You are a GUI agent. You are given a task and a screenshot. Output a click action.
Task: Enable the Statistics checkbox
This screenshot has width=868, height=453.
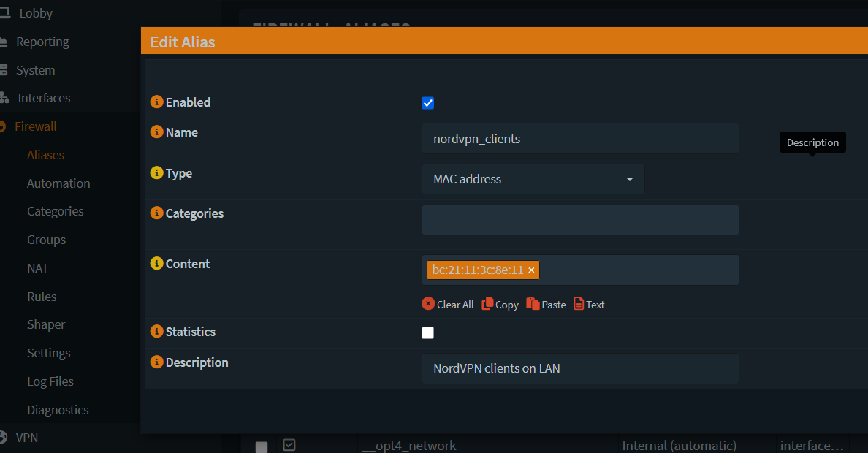tap(428, 333)
